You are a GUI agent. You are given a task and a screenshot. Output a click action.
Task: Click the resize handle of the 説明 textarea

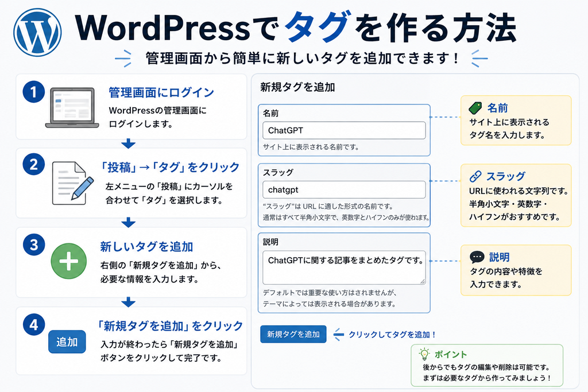pyautogui.click(x=423, y=281)
